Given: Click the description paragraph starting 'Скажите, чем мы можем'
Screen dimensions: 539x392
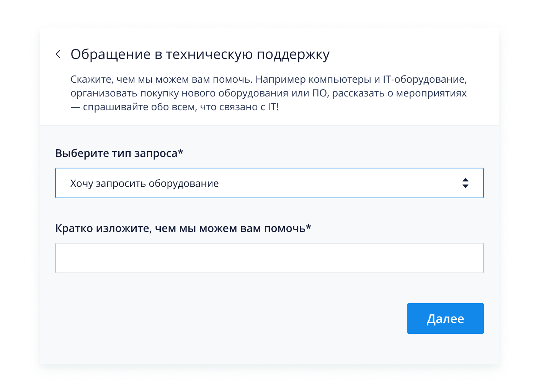Looking at the screenshot, I should (x=269, y=93).
